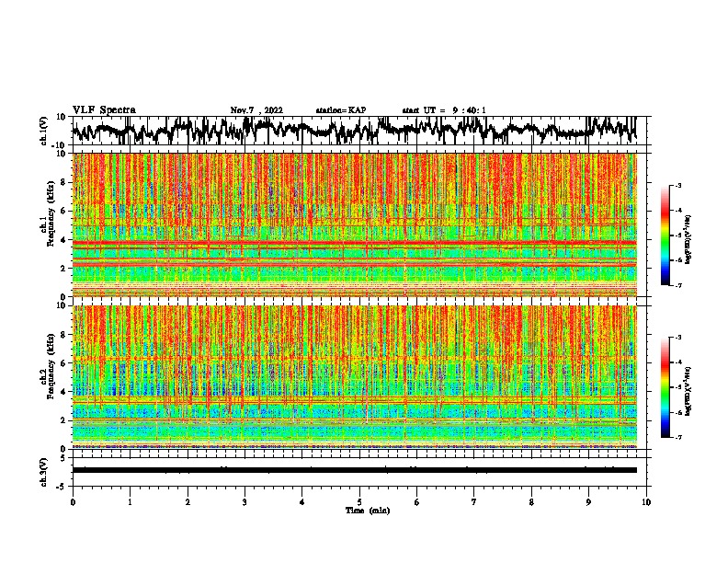This screenshot has height=563, width=728.
Task: Click time axis tick label "9"
Action: tap(588, 502)
